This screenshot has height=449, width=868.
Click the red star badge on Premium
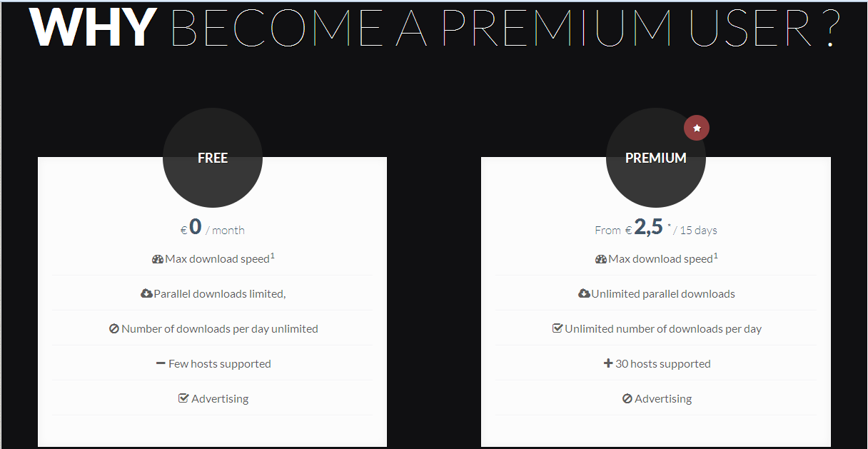(x=697, y=128)
